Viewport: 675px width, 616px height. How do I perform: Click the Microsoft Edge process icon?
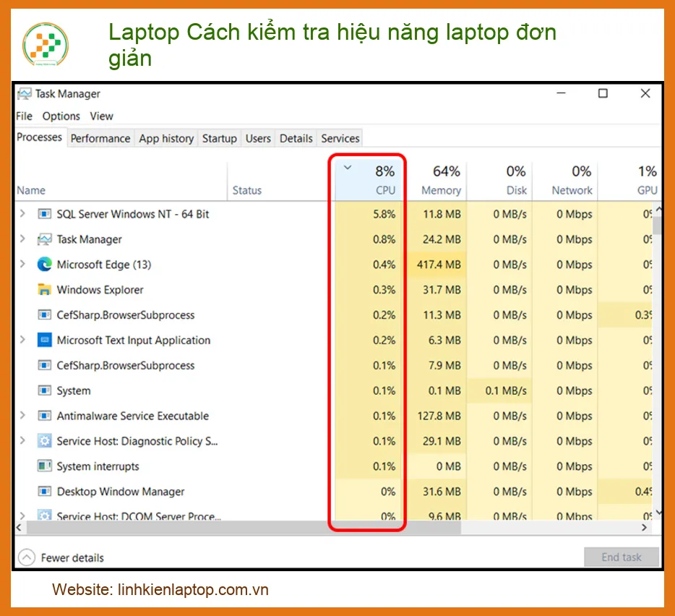click(44, 264)
